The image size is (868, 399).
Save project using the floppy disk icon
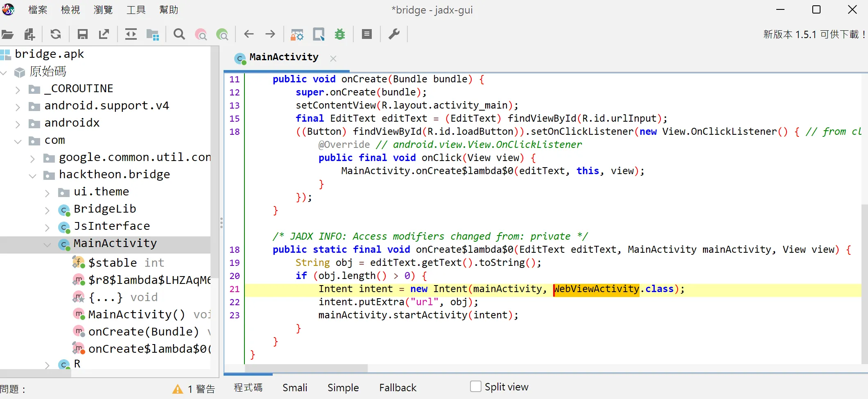[82, 34]
